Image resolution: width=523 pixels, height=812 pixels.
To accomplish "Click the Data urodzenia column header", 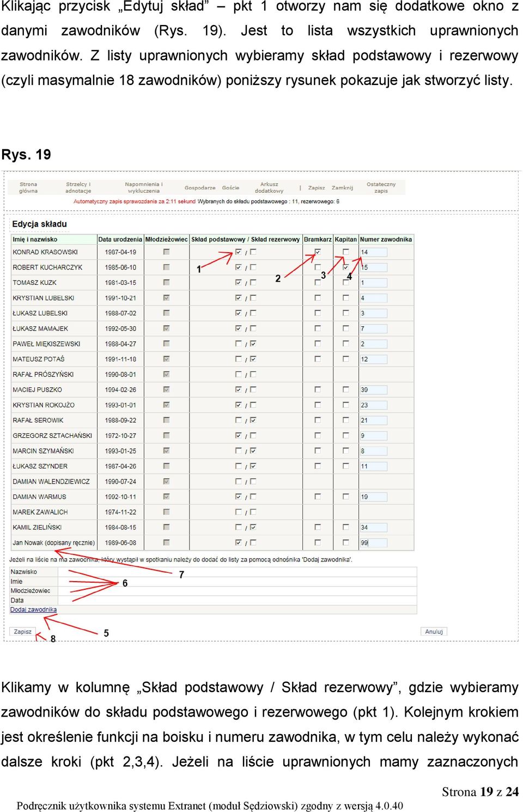I will (x=120, y=239).
